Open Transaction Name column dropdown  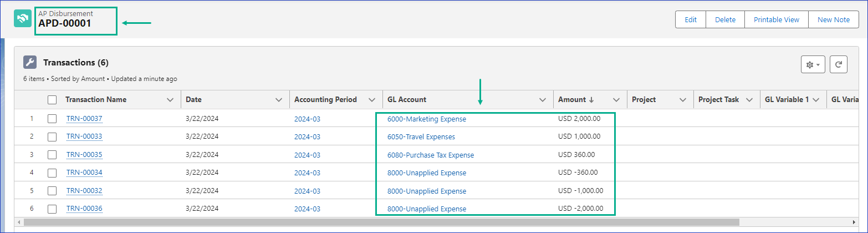pos(170,100)
